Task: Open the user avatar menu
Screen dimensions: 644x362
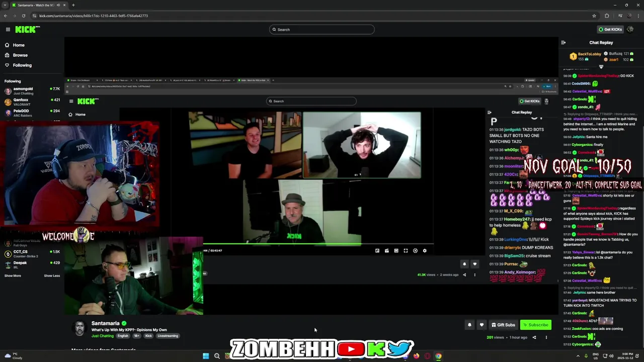Action: 631,30
